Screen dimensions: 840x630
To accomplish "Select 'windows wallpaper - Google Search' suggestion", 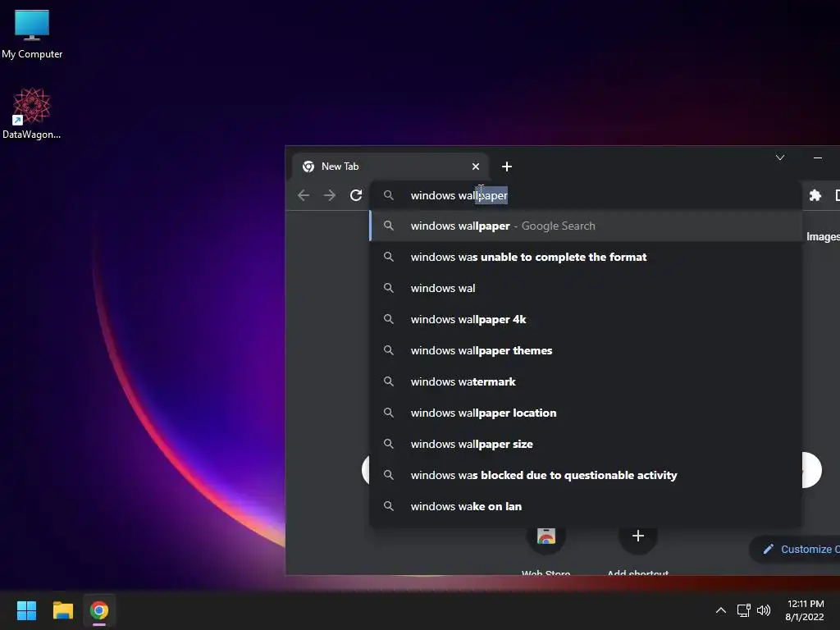I will [x=586, y=226].
